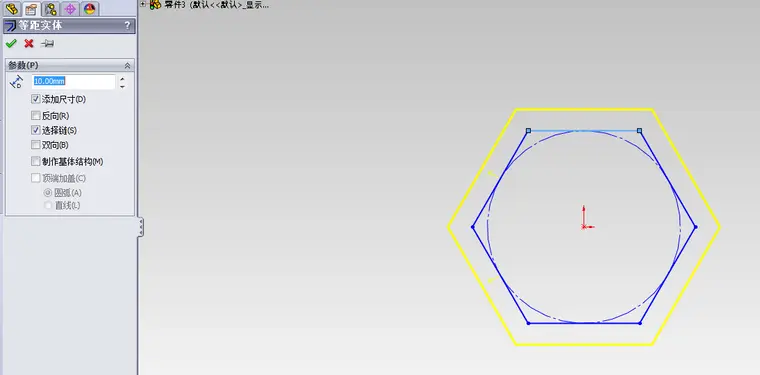Click the yellow offset preview top edge
Screen dimensions: 760x375
584,109
